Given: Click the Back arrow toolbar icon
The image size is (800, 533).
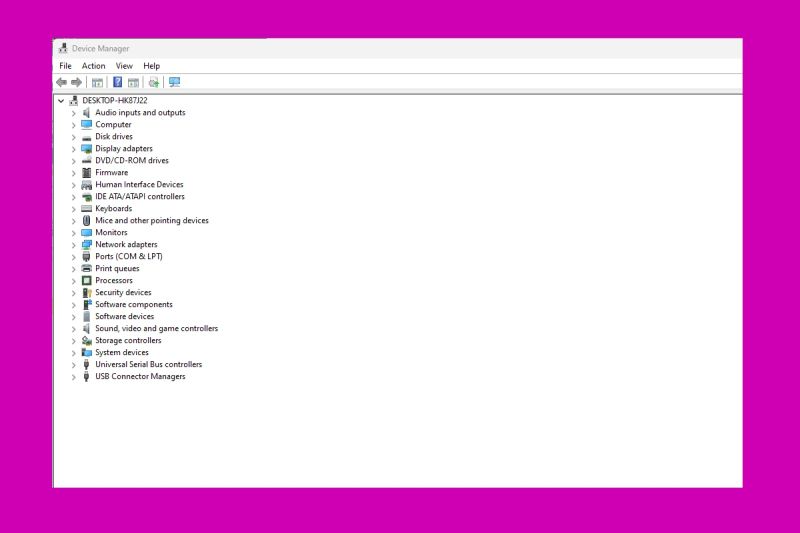Looking at the screenshot, I should tap(62, 82).
